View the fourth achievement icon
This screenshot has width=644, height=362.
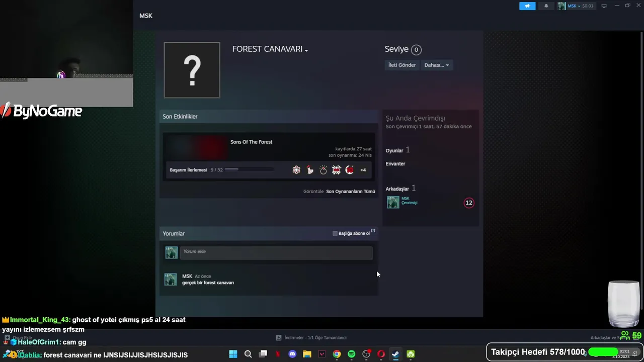[336, 170]
